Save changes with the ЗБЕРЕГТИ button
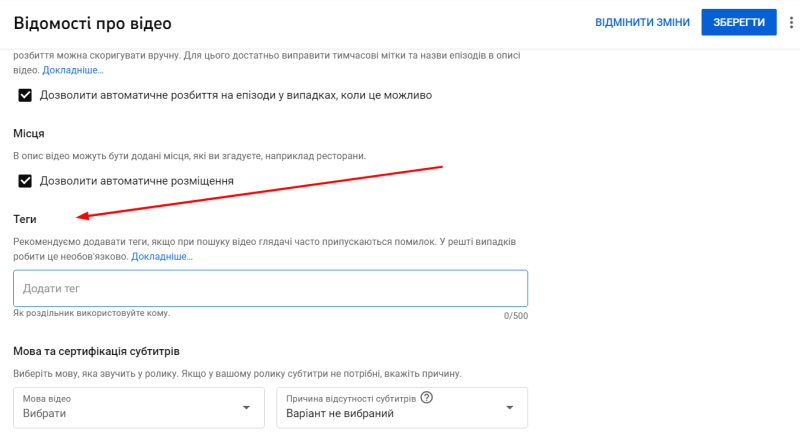This screenshot has height=439, width=800. 739,22
